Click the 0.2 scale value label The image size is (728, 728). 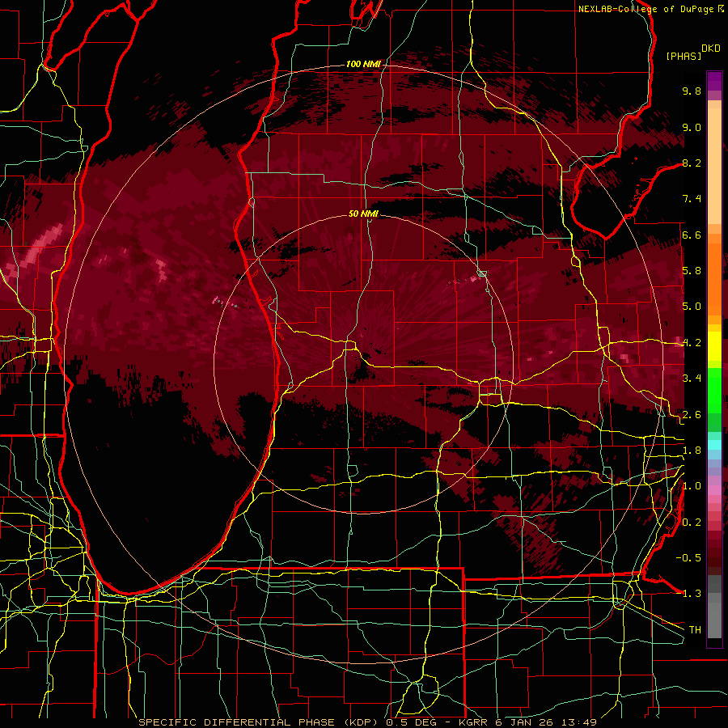(692, 523)
